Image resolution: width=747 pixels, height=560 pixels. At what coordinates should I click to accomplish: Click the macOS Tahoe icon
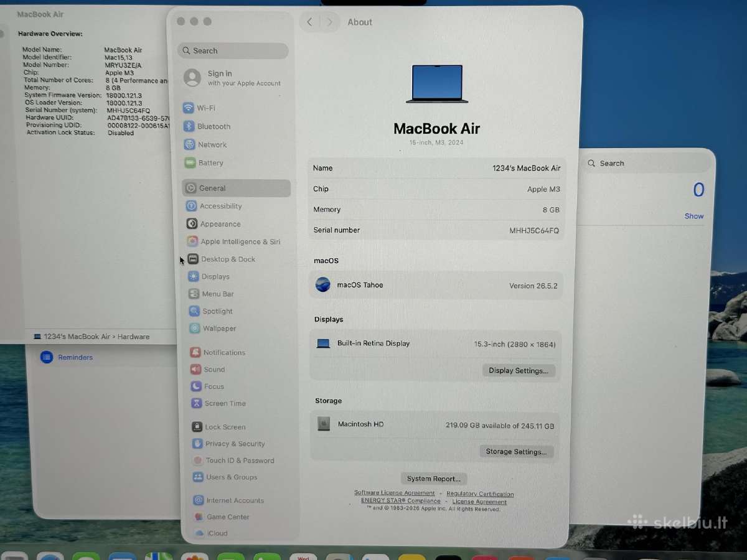click(x=323, y=285)
